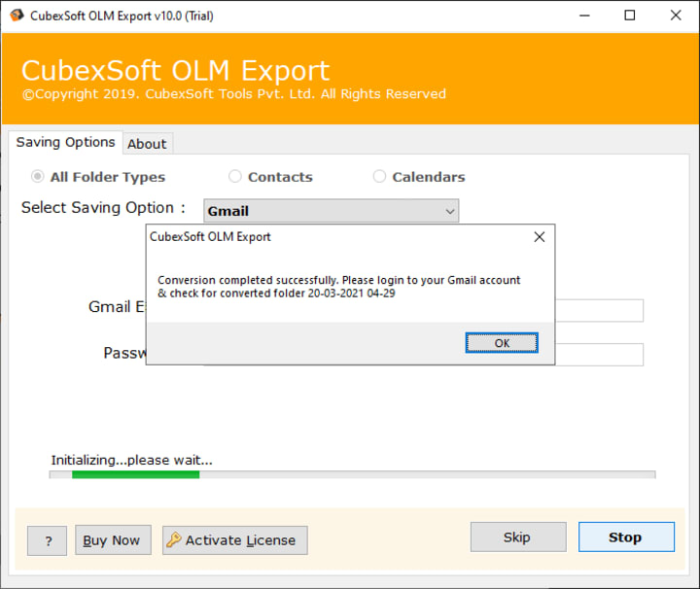The width and height of the screenshot is (700, 589).
Task: Click the key icon on Activate License
Action: coord(174,539)
